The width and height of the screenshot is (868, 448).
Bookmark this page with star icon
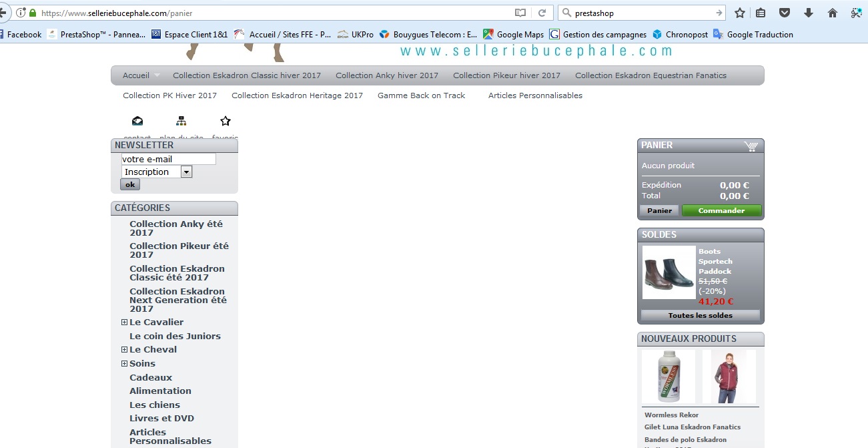click(739, 13)
